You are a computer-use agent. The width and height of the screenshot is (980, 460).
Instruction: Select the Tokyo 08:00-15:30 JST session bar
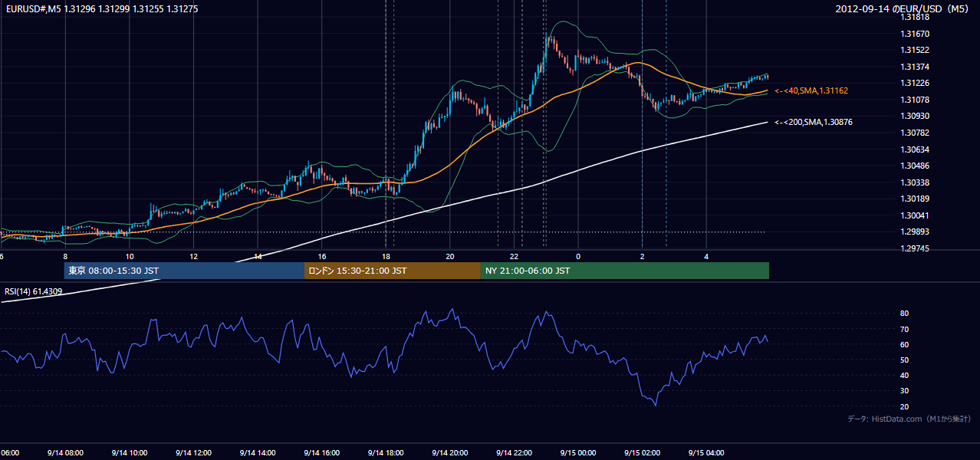pos(184,271)
